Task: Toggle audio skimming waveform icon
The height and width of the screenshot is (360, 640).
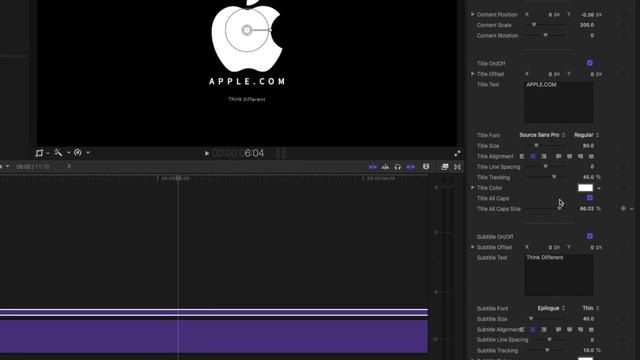Action: click(385, 167)
